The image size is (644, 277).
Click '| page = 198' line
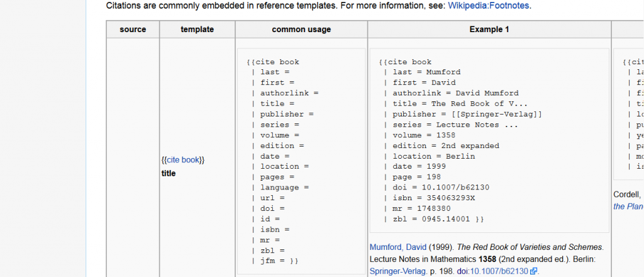[x=412, y=177]
